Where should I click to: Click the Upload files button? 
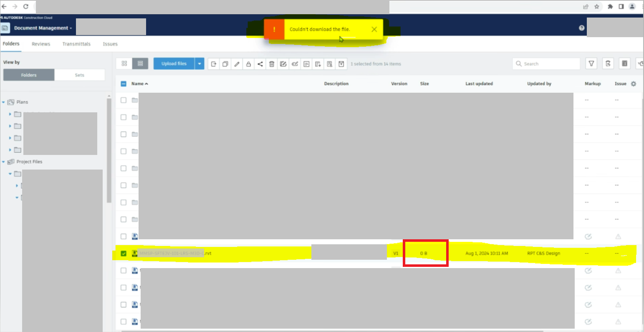pyautogui.click(x=175, y=63)
